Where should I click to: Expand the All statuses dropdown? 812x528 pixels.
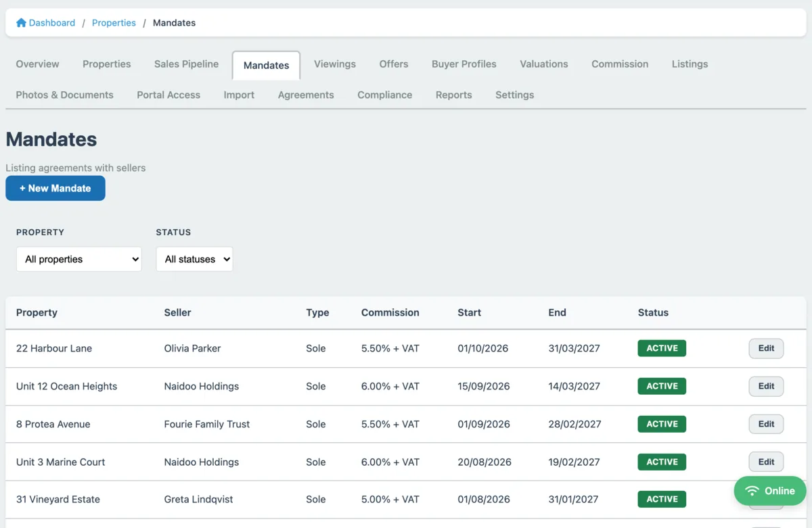(195, 259)
